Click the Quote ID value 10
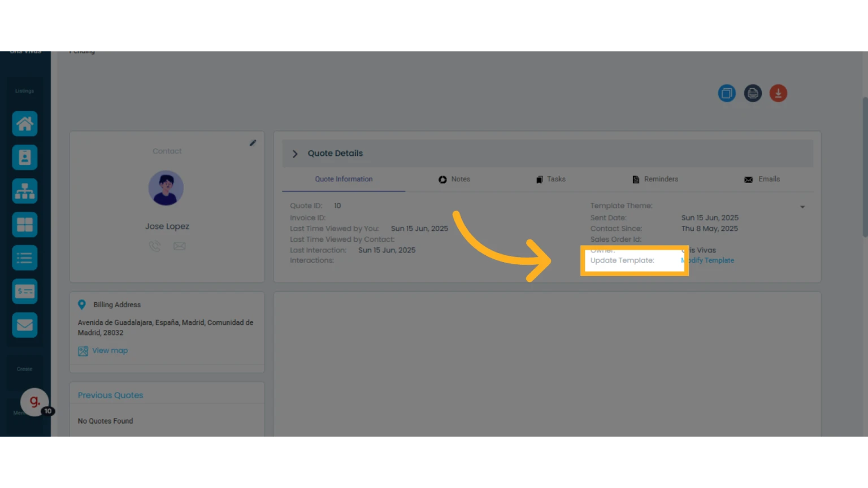868x488 pixels. [x=337, y=206]
